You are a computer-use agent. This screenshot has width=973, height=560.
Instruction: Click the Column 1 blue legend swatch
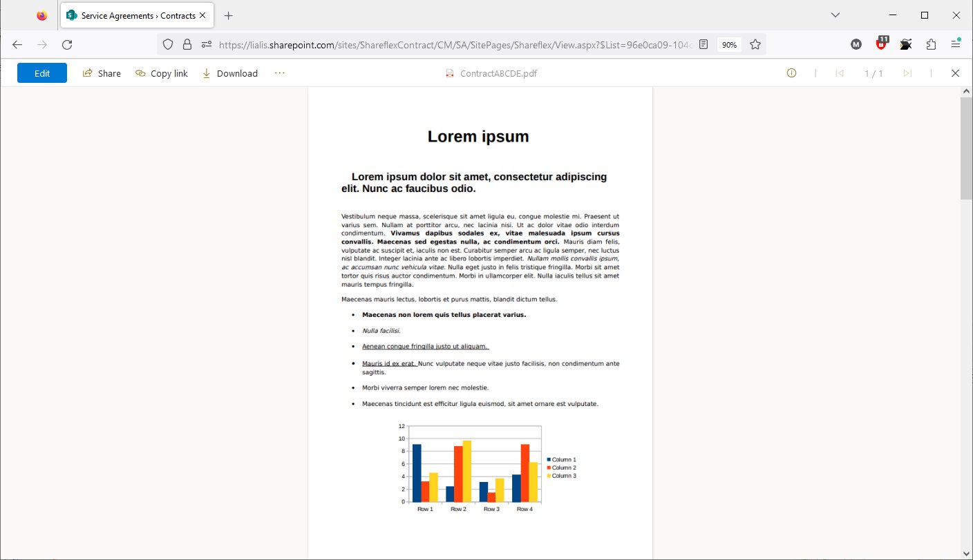click(x=549, y=459)
